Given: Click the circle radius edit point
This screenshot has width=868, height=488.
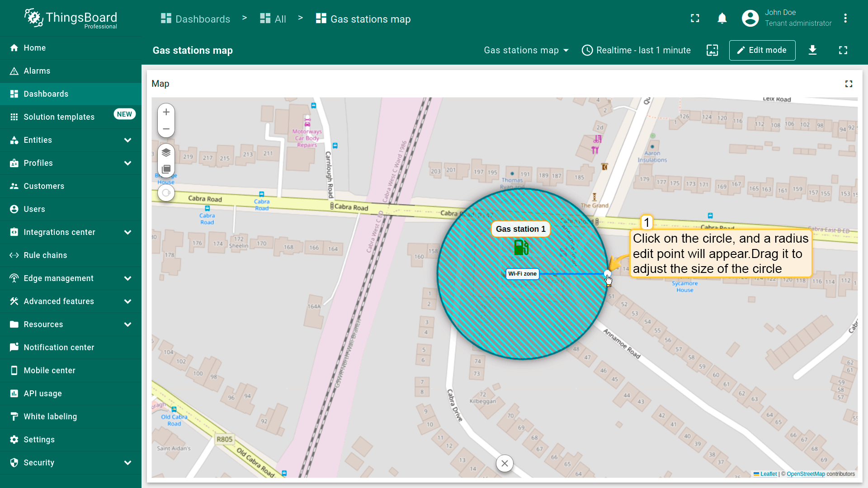Looking at the screenshot, I should 607,274.
